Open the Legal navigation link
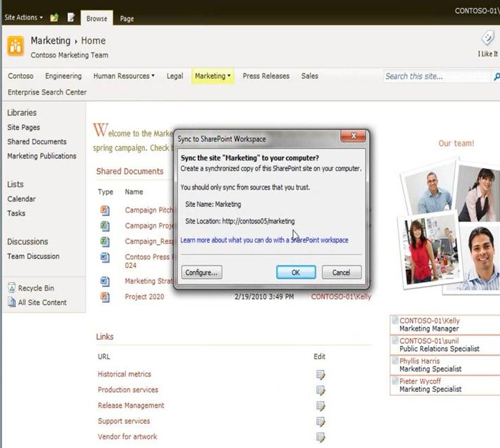The image size is (500, 448). (x=175, y=76)
